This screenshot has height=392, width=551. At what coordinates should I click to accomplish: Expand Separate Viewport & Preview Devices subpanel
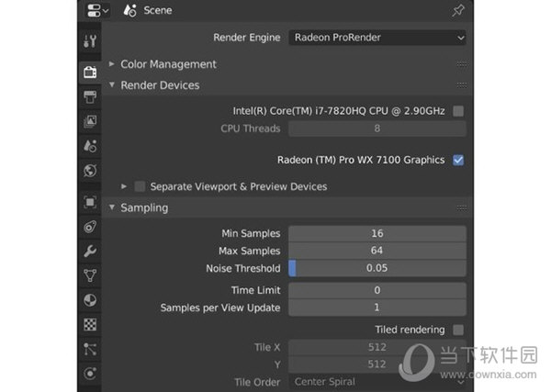click(124, 186)
